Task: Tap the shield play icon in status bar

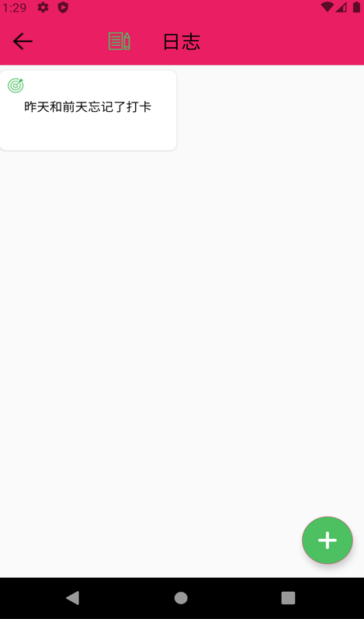Action: [x=63, y=7]
